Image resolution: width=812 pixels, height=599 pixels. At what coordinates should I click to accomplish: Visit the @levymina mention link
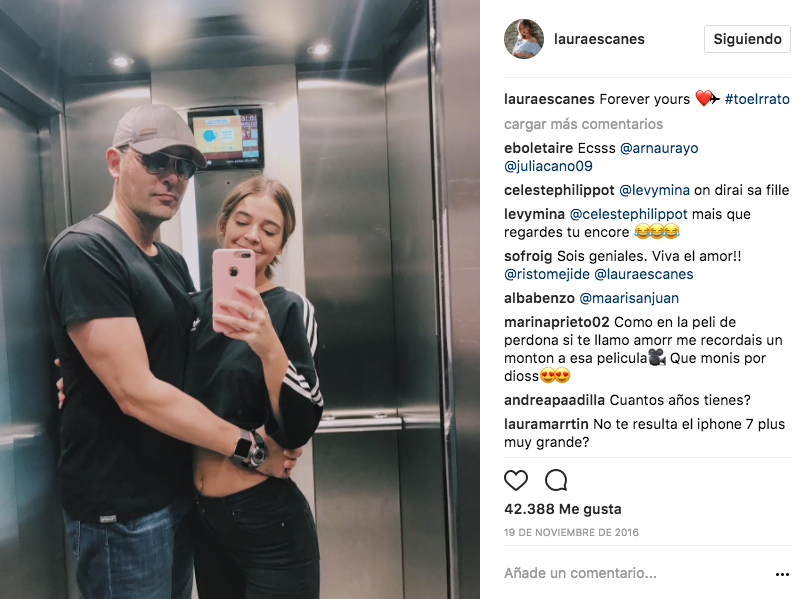(654, 190)
